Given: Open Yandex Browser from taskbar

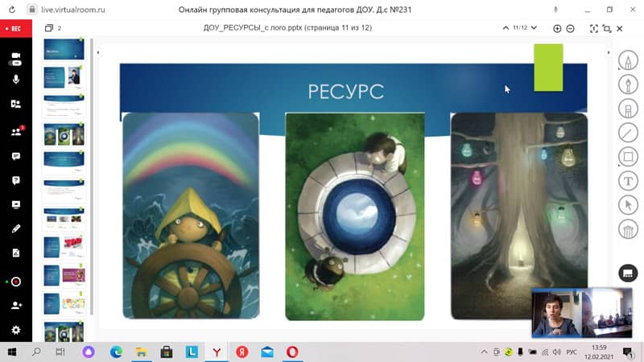Looking at the screenshot, I should click(x=217, y=352).
